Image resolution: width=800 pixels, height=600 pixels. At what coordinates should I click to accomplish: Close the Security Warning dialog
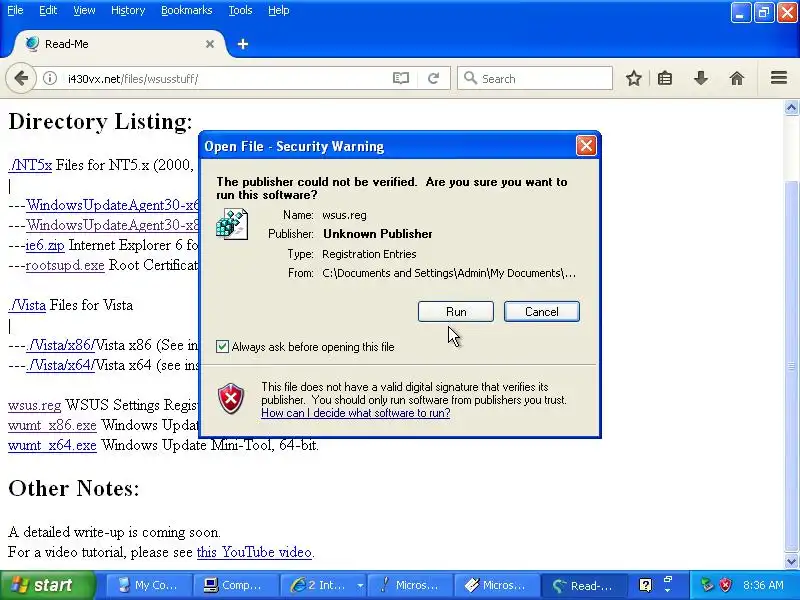(586, 146)
